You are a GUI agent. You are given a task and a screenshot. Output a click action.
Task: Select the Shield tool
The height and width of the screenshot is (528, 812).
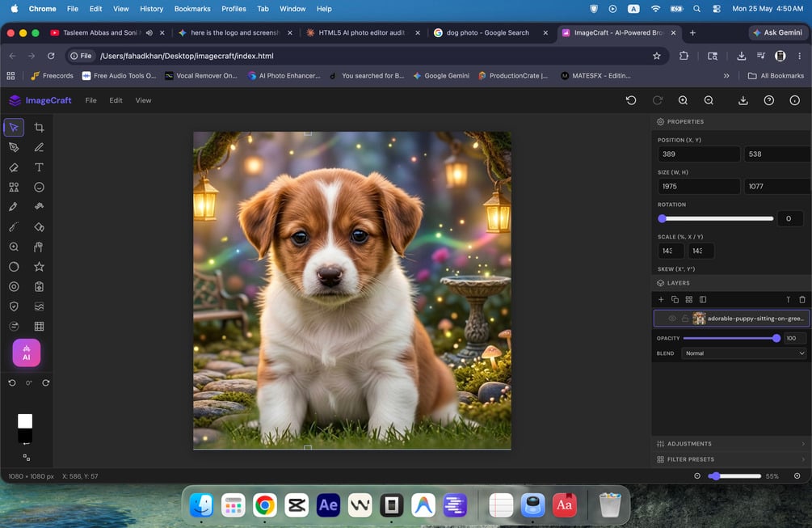coord(14,306)
